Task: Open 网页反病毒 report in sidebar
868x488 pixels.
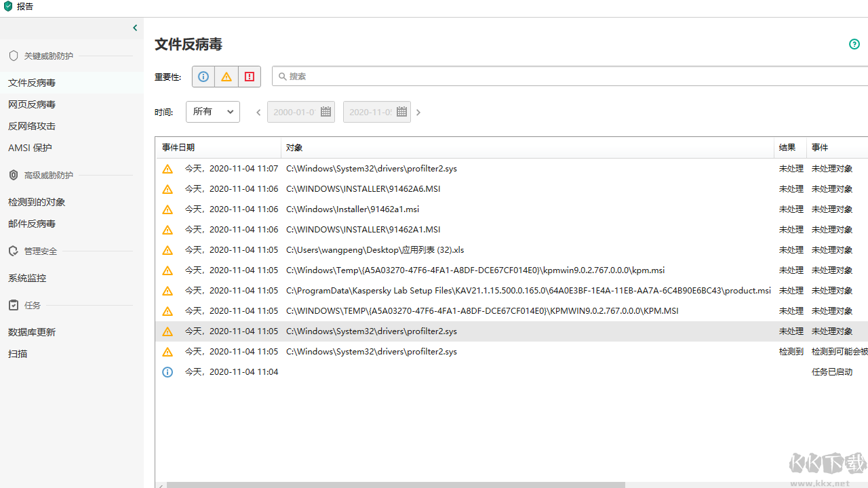Action: [x=32, y=104]
